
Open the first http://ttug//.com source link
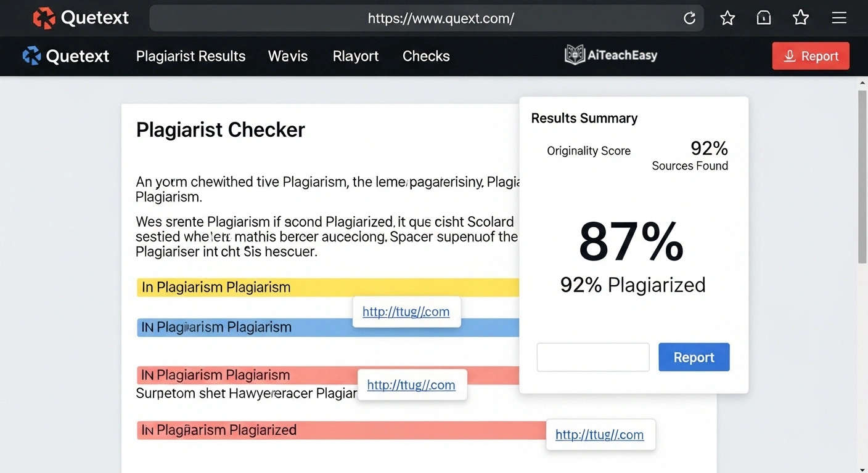pos(406,312)
